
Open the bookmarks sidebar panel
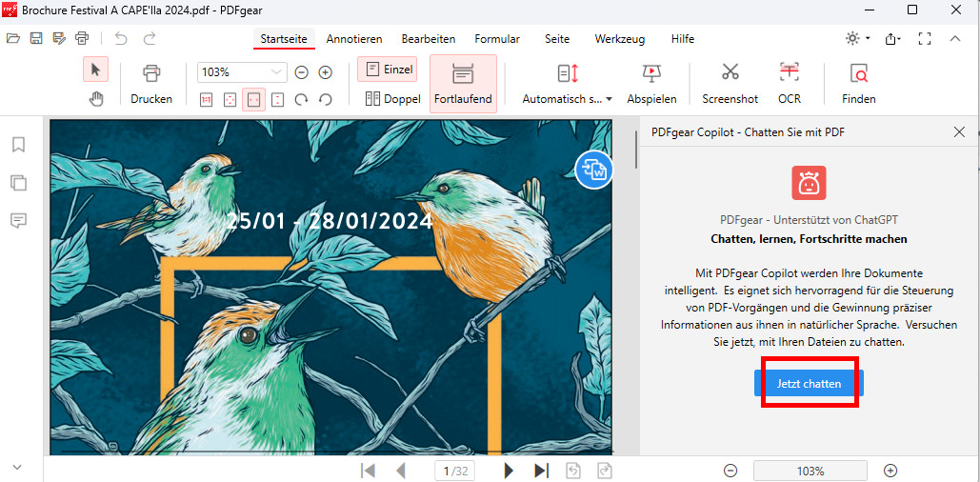coord(19,145)
